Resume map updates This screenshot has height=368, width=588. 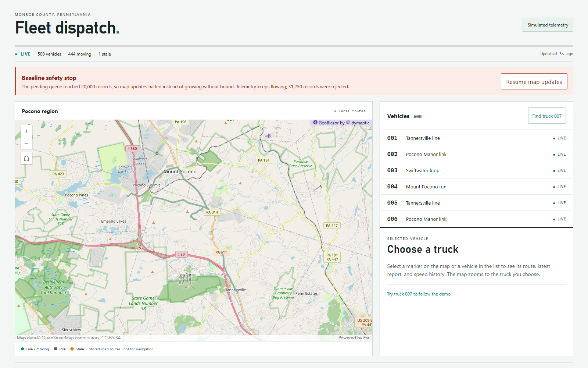[x=534, y=81]
